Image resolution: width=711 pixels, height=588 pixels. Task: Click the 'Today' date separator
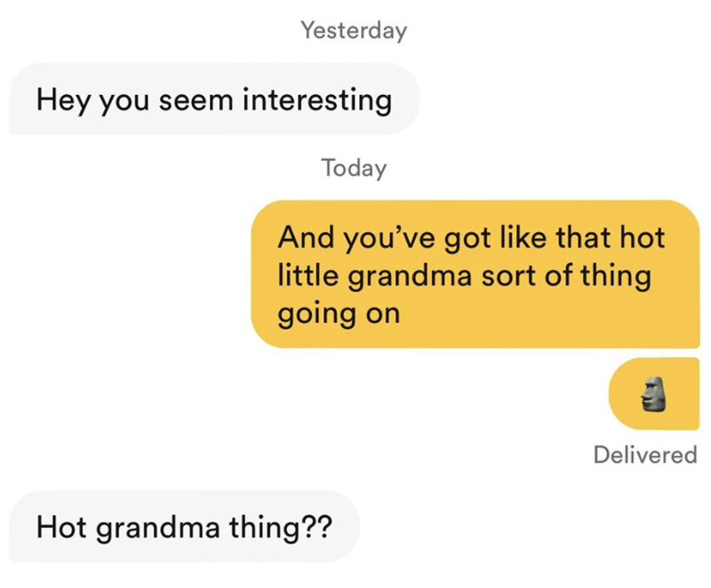tap(354, 168)
